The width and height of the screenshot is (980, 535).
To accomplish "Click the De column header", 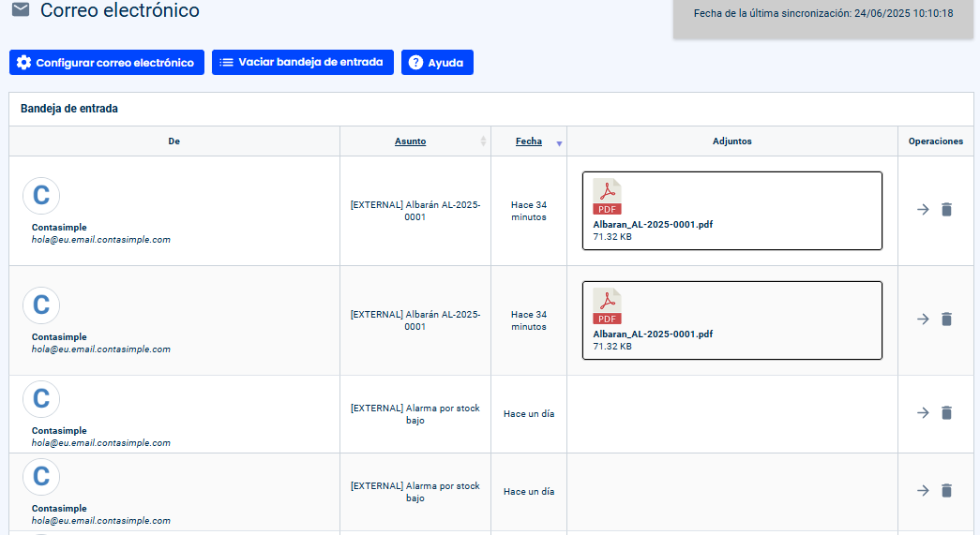I will click(x=173, y=141).
